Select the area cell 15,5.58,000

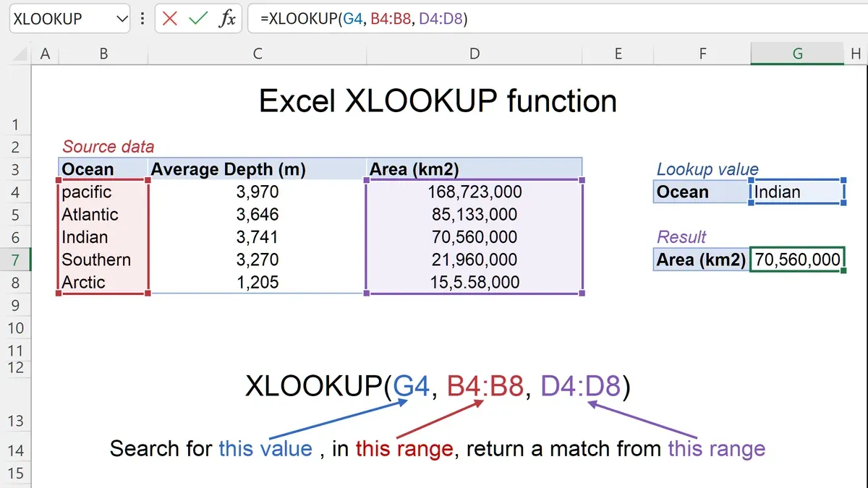point(474,282)
